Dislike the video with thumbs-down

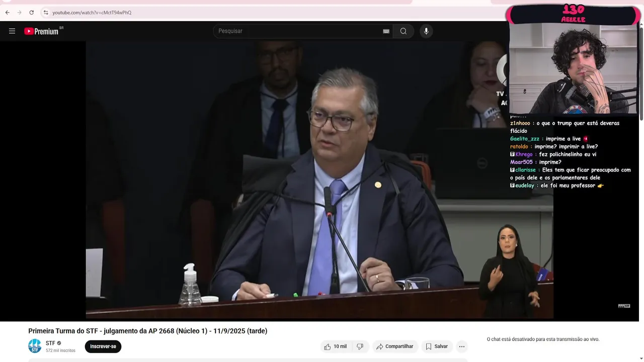(360, 346)
